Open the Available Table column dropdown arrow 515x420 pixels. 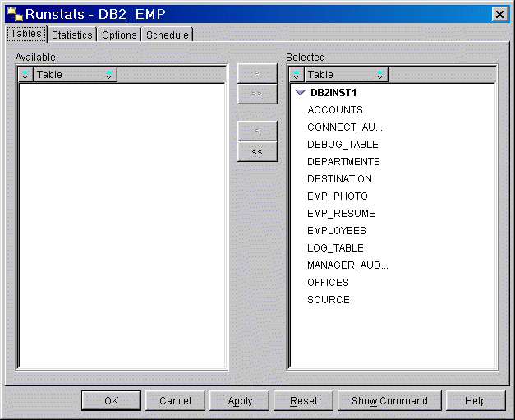pyautogui.click(x=109, y=75)
